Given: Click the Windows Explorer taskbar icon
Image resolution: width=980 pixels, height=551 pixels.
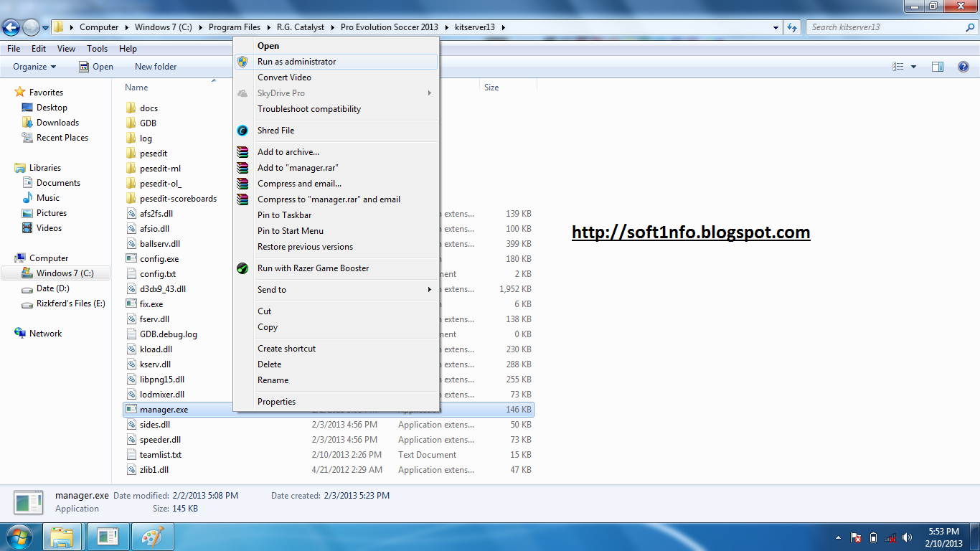Looking at the screenshot, I should pos(63,537).
